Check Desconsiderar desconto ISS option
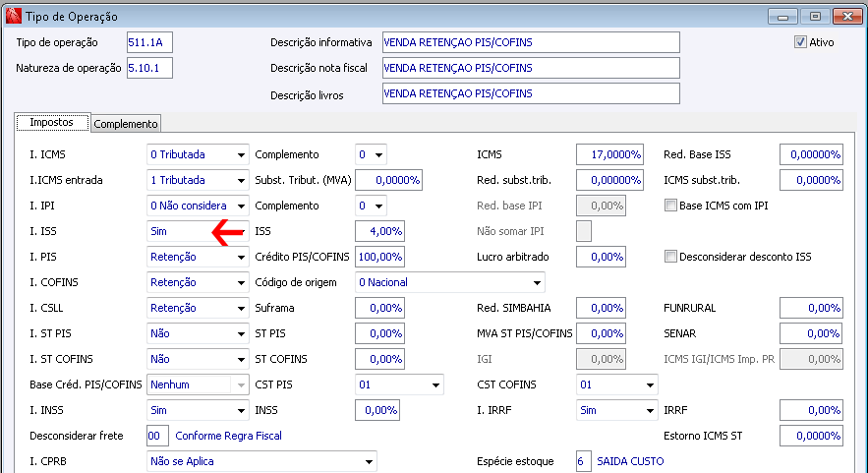The image size is (868, 473). [670, 257]
